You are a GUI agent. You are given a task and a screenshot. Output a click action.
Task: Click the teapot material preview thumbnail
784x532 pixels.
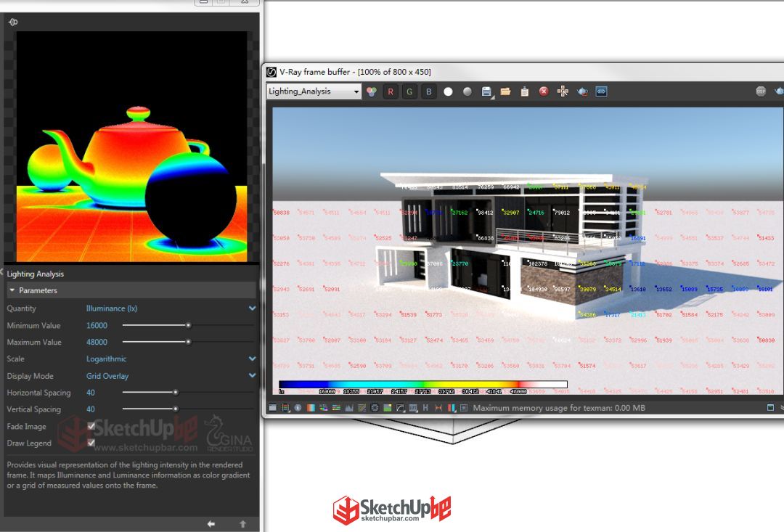click(x=132, y=146)
